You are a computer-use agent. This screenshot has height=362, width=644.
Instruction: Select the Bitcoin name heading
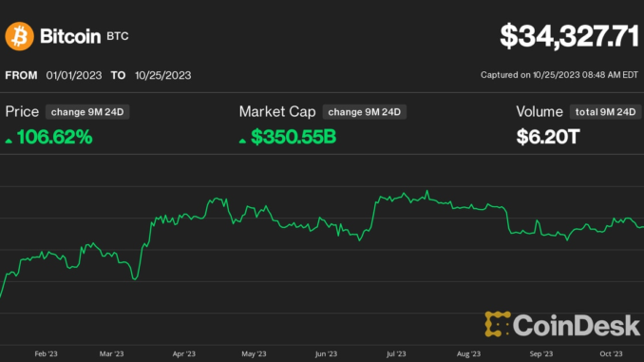(70, 36)
